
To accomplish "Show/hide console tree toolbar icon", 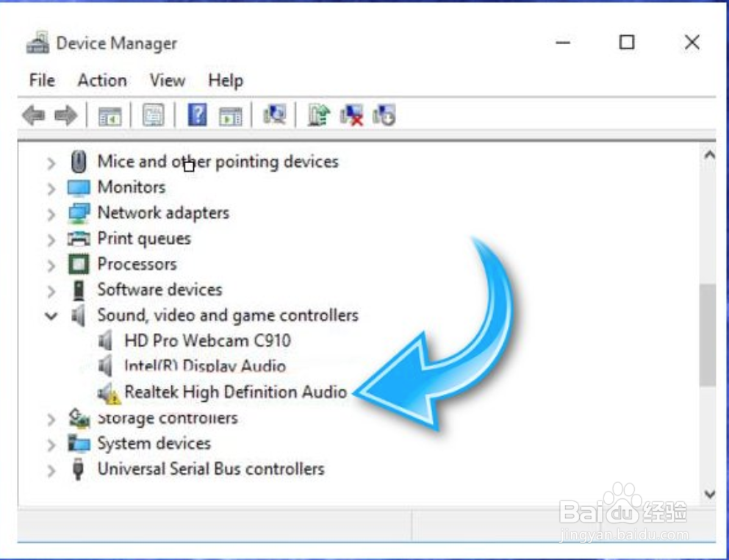I will click(x=109, y=115).
